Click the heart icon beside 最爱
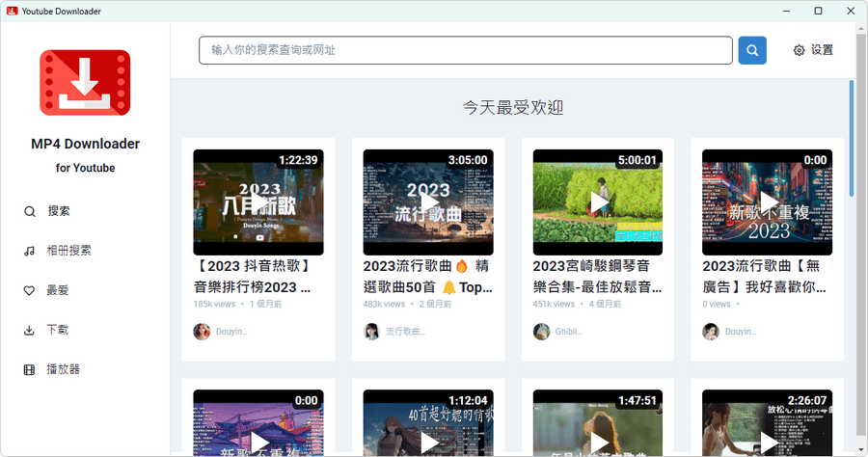 (29, 290)
